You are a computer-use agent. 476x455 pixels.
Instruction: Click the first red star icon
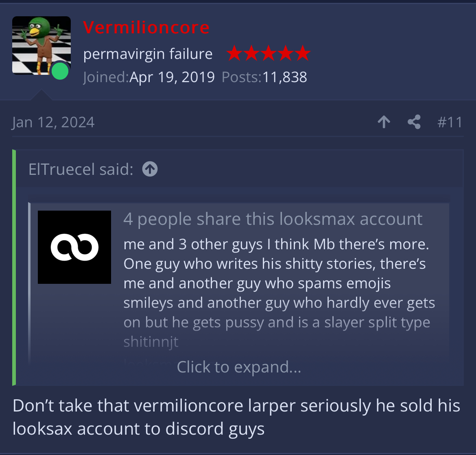click(234, 53)
